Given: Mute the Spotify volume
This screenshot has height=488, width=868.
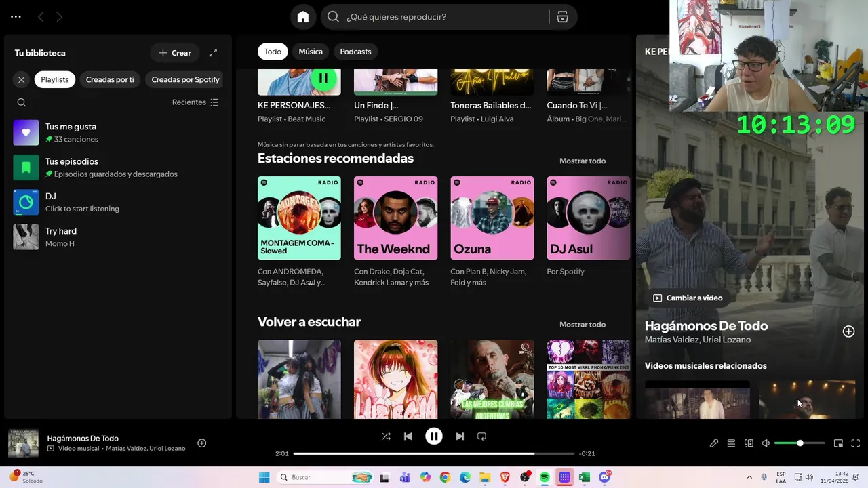Looking at the screenshot, I should [x=766, y=443].
